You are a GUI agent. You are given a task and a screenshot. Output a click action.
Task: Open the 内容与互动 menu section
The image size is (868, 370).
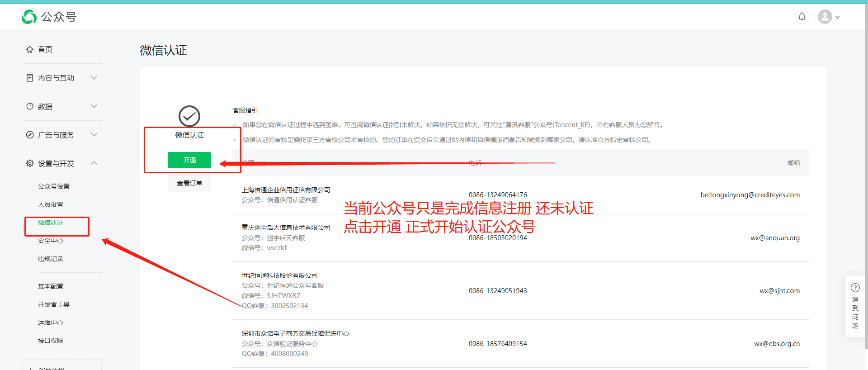(56, 78)
